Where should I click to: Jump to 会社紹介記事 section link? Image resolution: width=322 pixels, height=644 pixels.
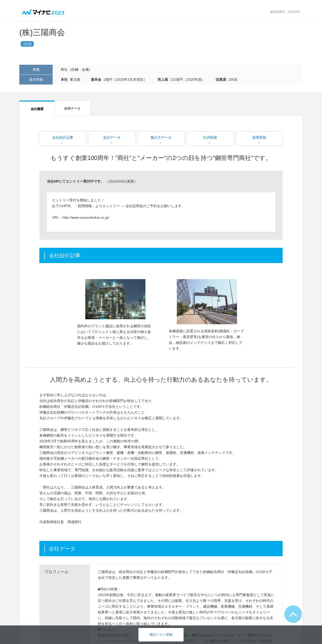(x=62, y=138)
